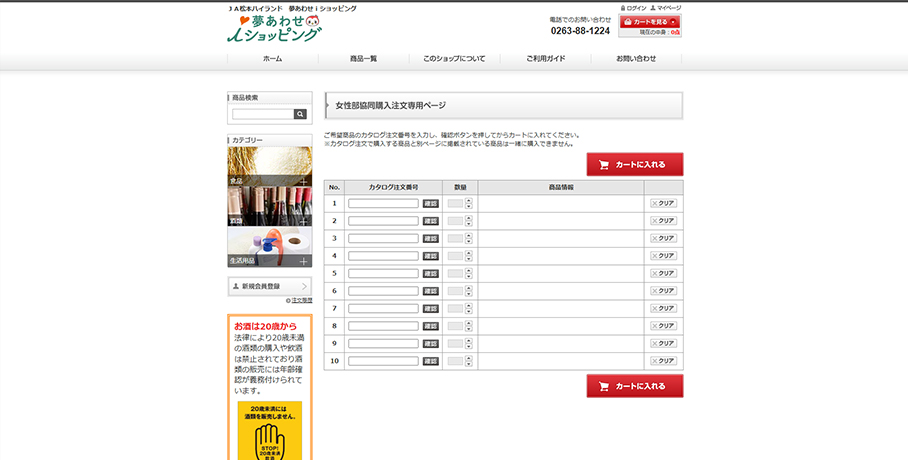Click the top カートに入れる button
Screen dimensions: 908x460
635,165
